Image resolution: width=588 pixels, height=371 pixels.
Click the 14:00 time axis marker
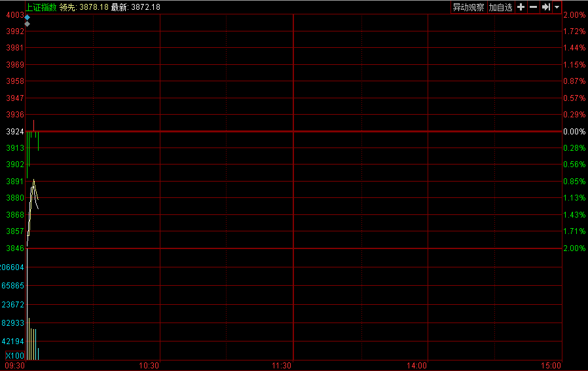pyautogui.click(x=417, y=365)
